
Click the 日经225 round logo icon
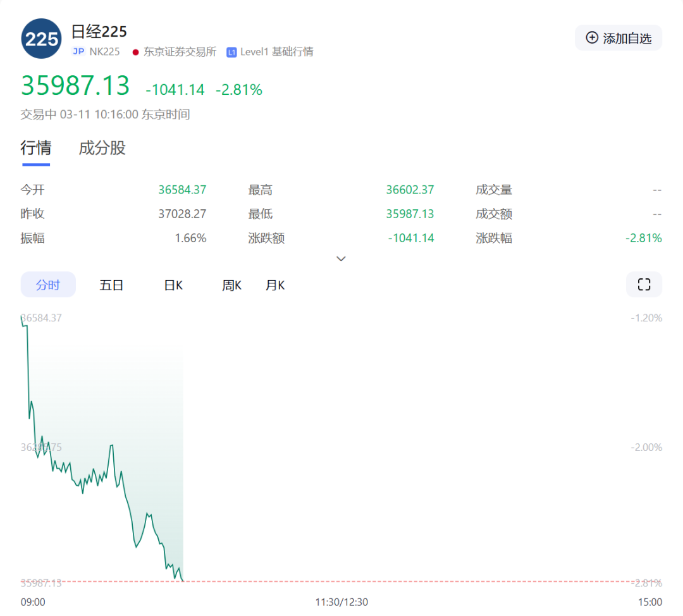[x=41, y=39]
